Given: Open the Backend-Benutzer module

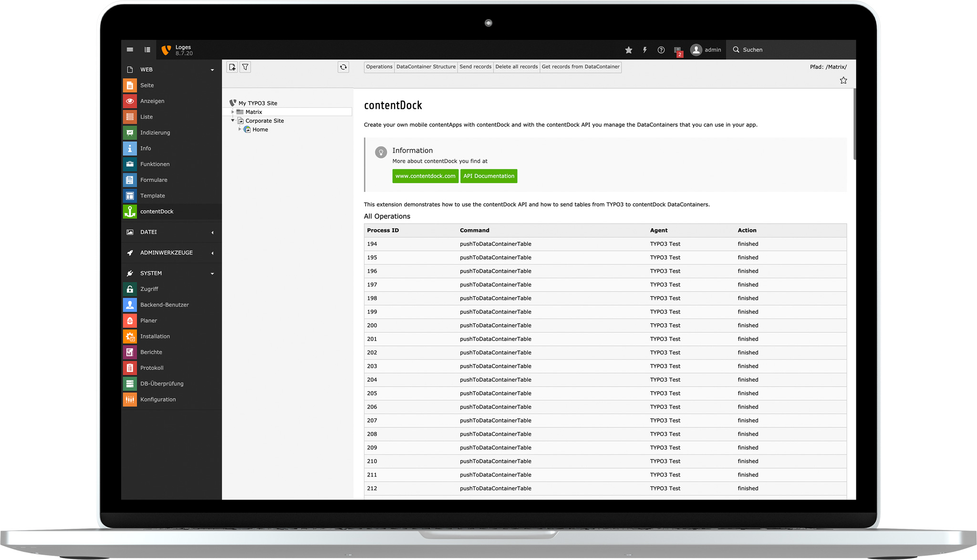Looking at the screenshot, I should coord(171,305).
